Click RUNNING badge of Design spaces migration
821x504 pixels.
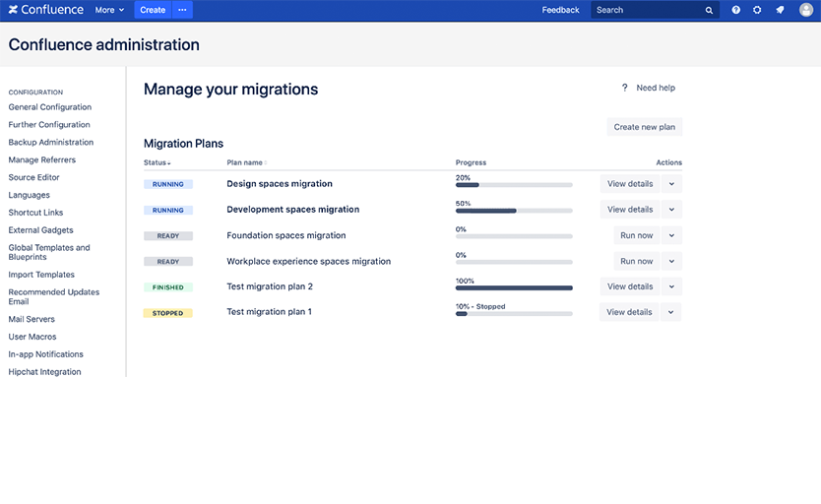point(168,184)
